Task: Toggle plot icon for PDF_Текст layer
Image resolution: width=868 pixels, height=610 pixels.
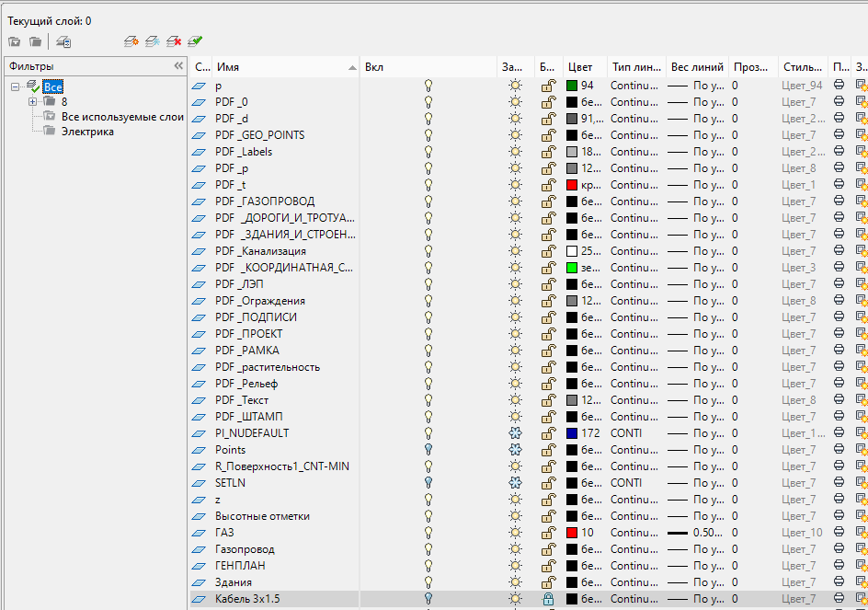Action: [x=839, y=400]
